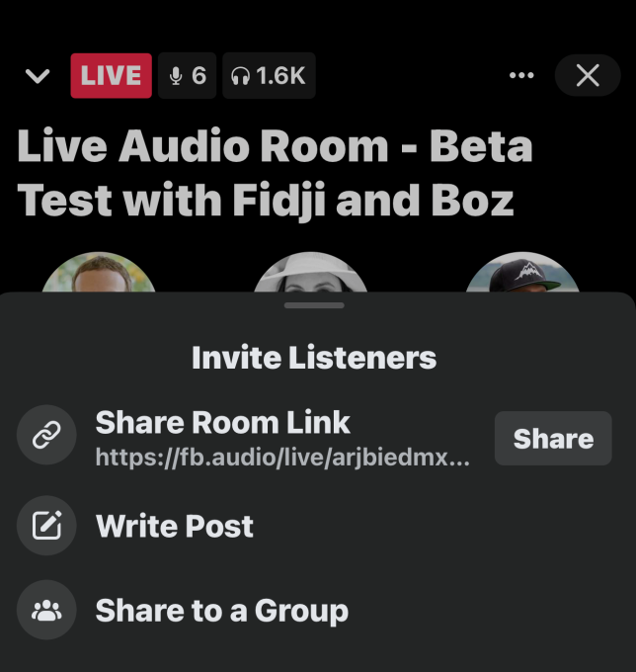The height and width of the screenshot is (672, 636).
Task: Click the group people icon
Action: [x=46, y=611]
